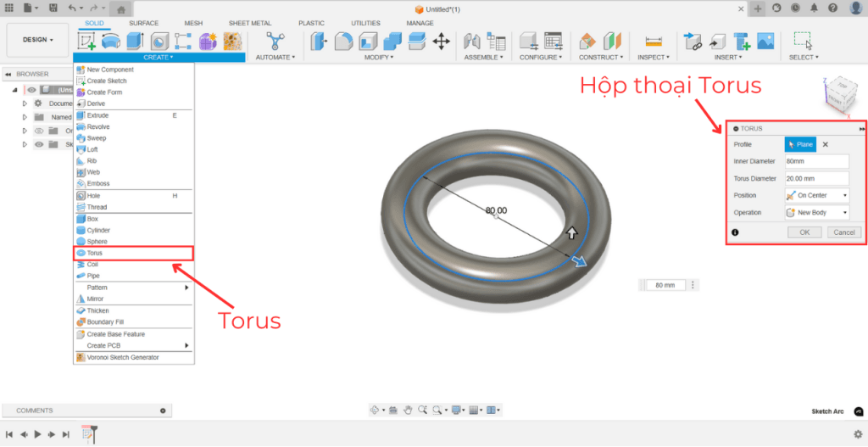
Task: Click the Inner Diameter input field
Action: point(816,161)
